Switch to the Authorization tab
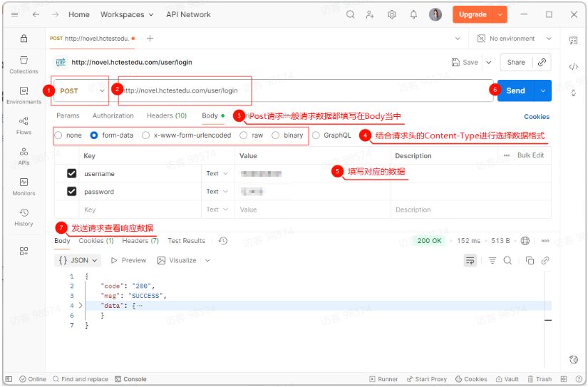 pyautogui.click(x=113, y=115)
